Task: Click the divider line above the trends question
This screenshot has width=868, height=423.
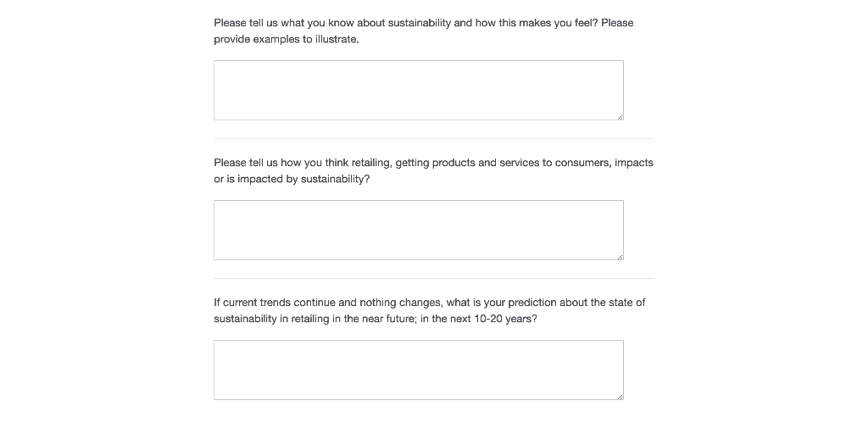Action: 433,278
